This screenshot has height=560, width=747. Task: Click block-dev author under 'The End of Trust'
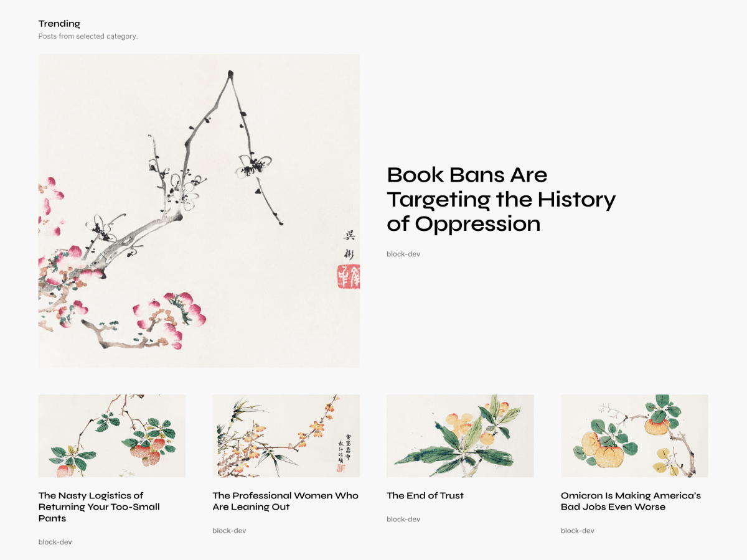(403, 519)
